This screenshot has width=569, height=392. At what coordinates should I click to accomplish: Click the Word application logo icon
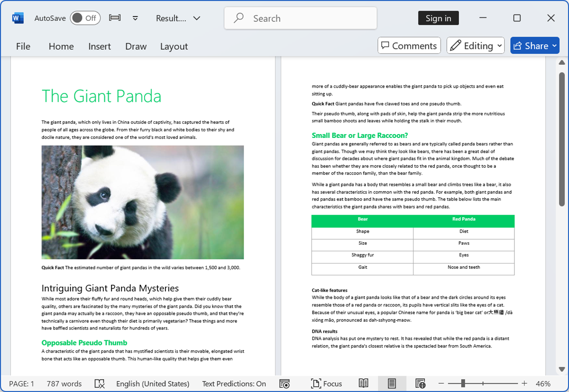pyautogui.click(x=18, y=18)
